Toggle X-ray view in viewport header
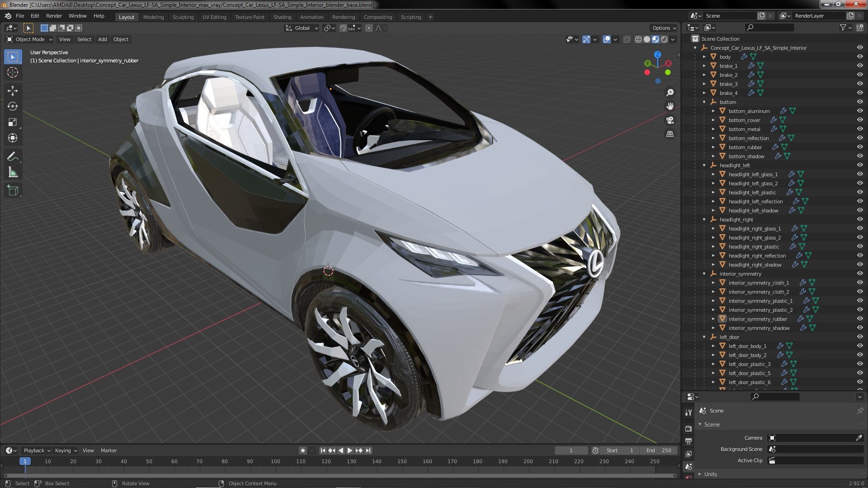The height and width of the screenshot is (488, 868). [x=627, y=39]
